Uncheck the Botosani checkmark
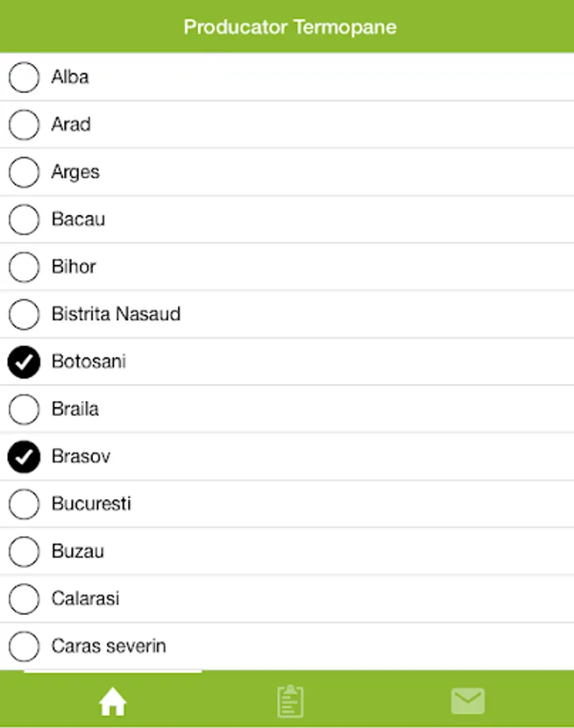574x728 pixels. 24,362
